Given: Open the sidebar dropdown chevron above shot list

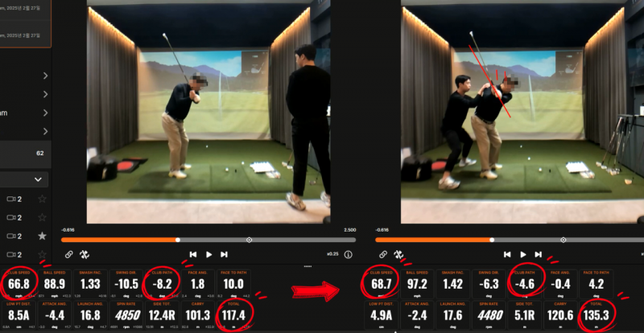Looking at the screenshot, I should (x=38, y=179).
